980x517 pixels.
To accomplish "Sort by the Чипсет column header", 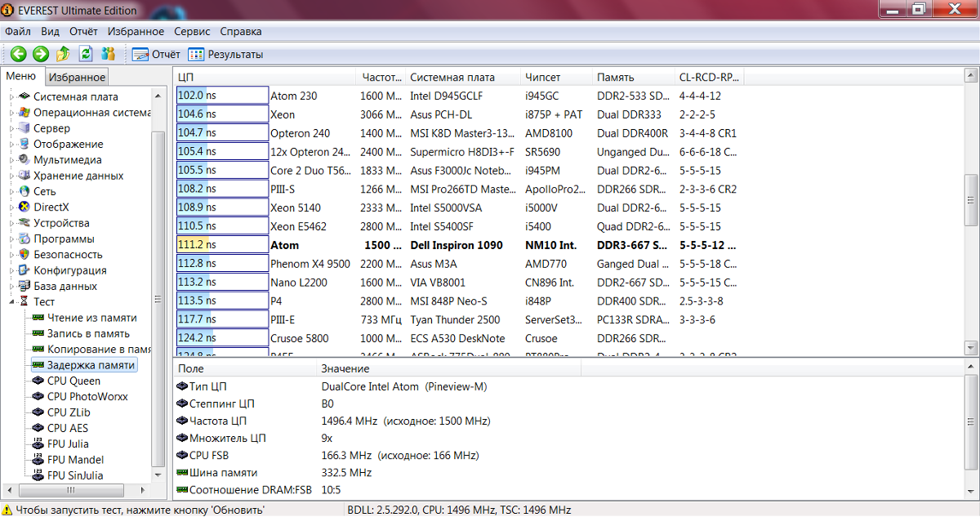I will tap(557, 78).
